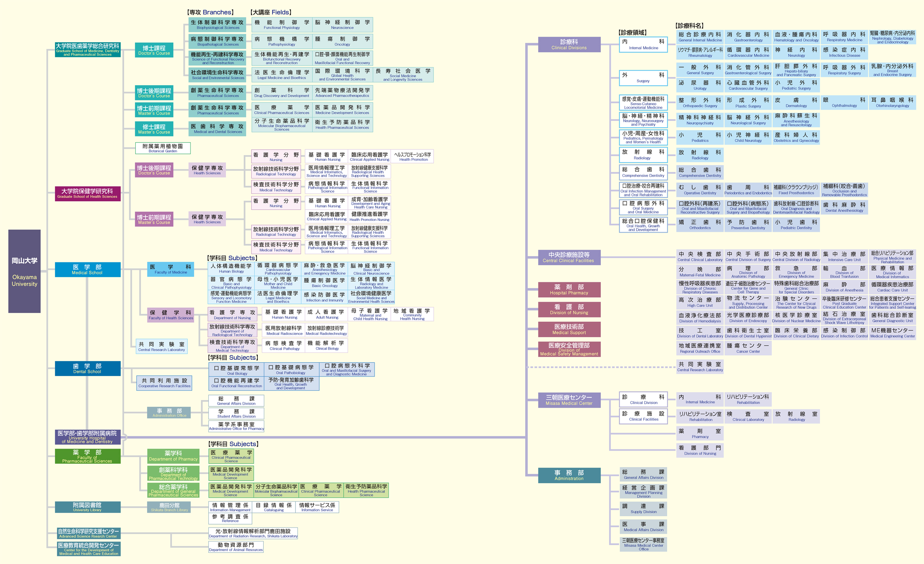Viewport: 924px width, 564px height.
Task: Select Advanced Science Research Center box
Action: 88,533
